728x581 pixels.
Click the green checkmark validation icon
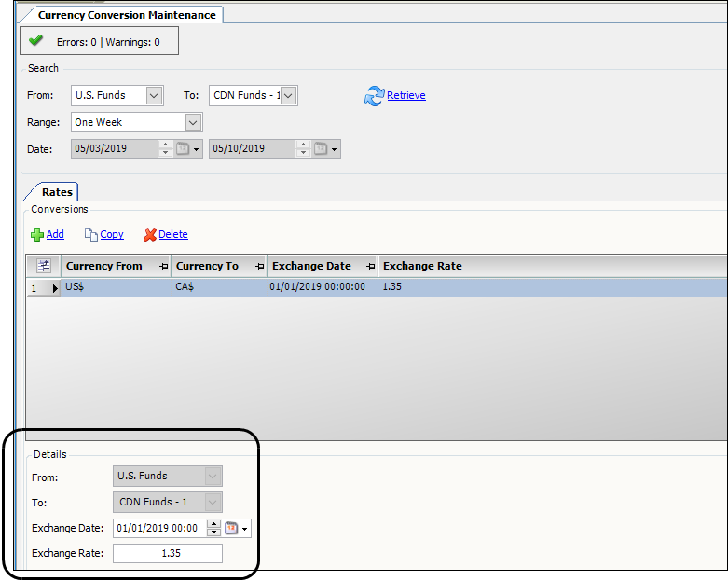pos(35,41)
